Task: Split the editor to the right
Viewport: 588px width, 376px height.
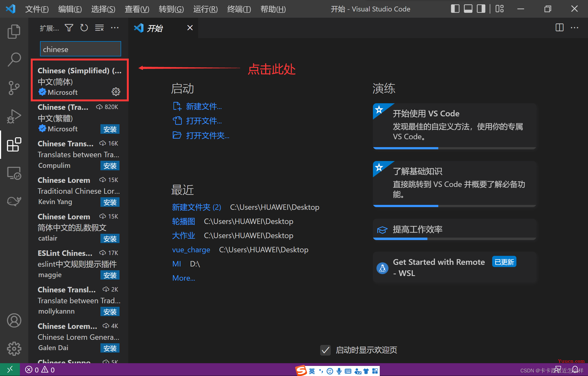Action: tap(559, 28)
